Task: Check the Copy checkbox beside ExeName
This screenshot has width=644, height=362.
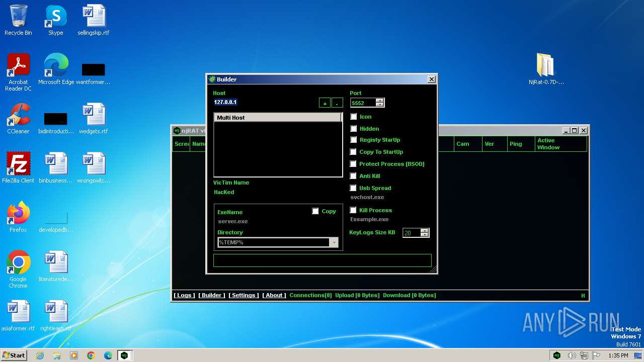Action: 315,211
